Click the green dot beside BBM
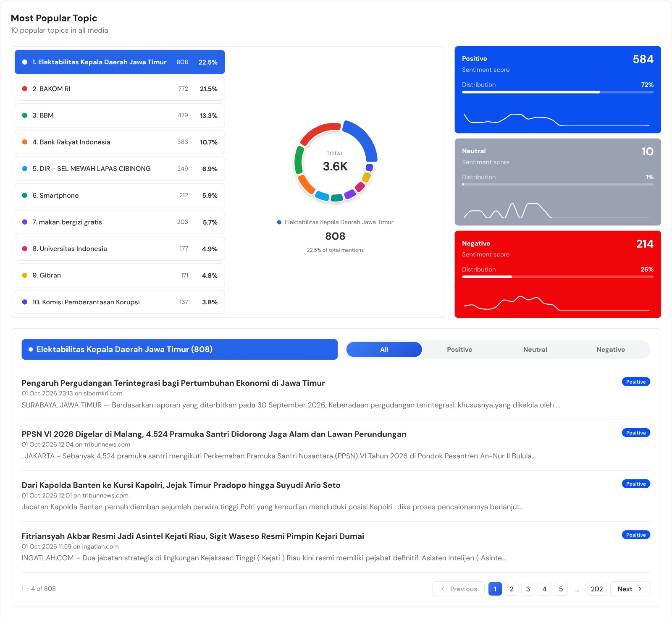This screenshot has width=672, height=617. [x=25, y=115]
